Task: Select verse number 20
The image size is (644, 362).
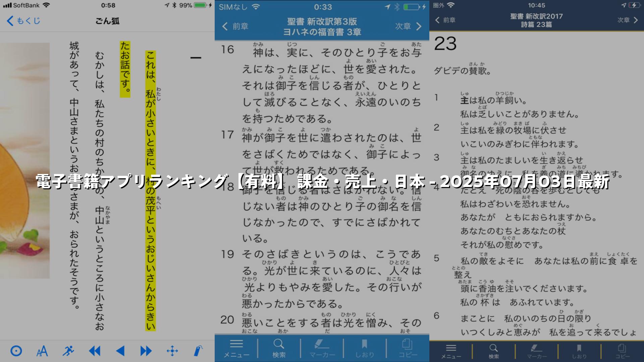Action: 227,320
